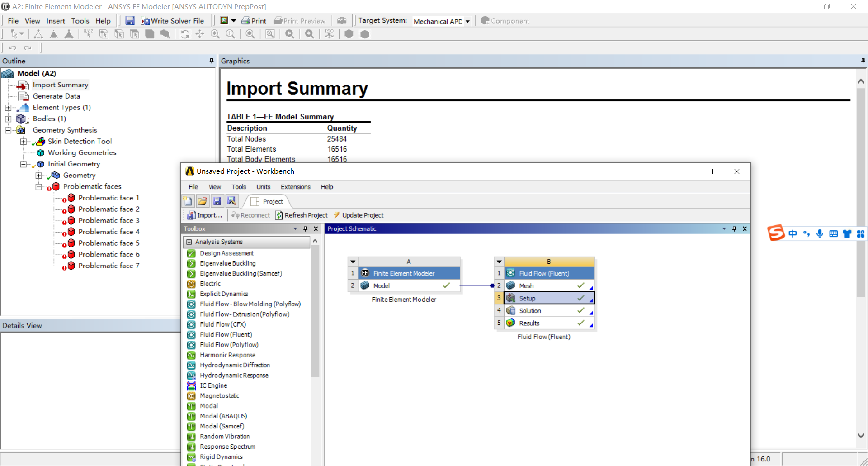Collapse the Geometry Synthesis node
The width and height of the screenshot is (868, 466).
click(8, 130)
